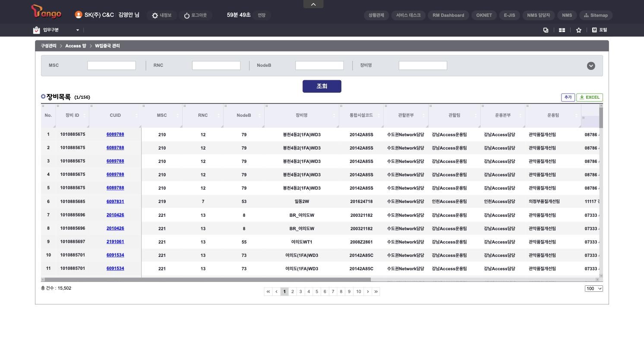The image size is (644, 350).
Task: Sort by 장비 ID column header
Action: pos(73,116)
